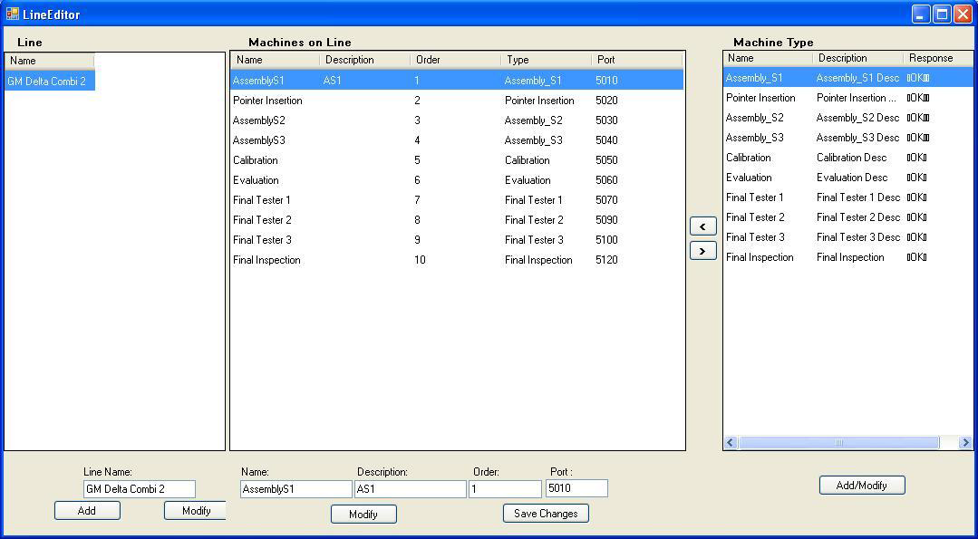Click the left arrow transfer button

pos(703,227)
